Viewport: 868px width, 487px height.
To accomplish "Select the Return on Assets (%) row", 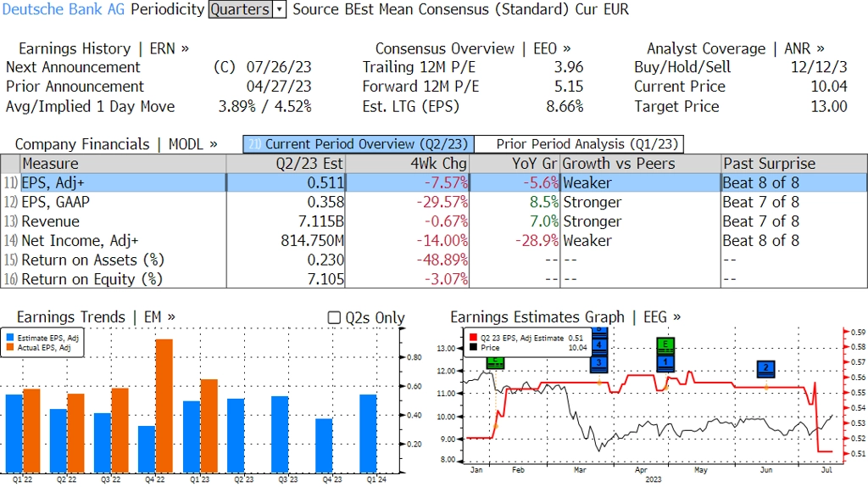I will 434,260.
